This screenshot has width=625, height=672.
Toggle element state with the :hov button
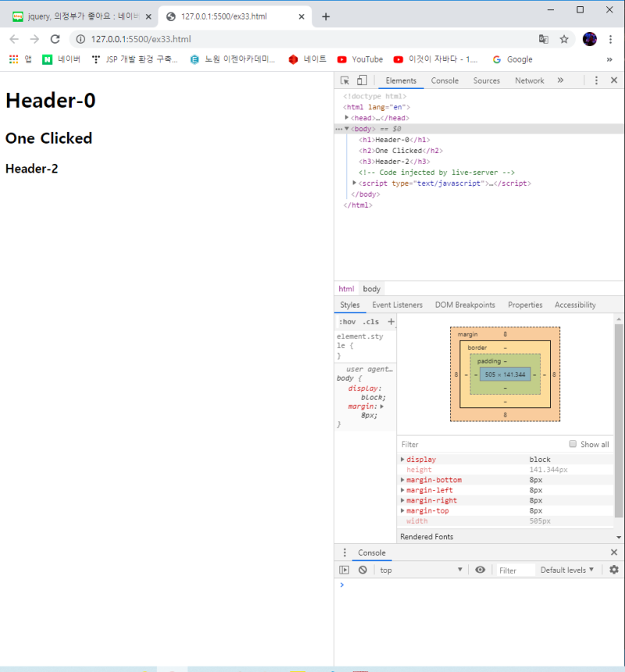tap(346, 321)
